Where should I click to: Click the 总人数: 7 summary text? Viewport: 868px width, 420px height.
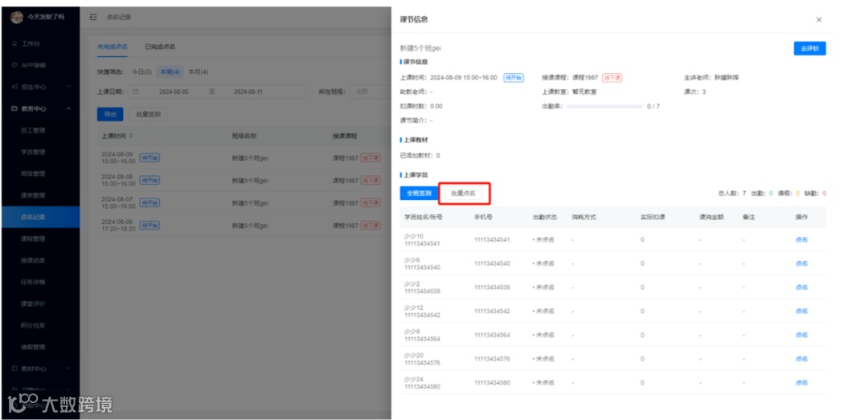(x=732, y=193)
